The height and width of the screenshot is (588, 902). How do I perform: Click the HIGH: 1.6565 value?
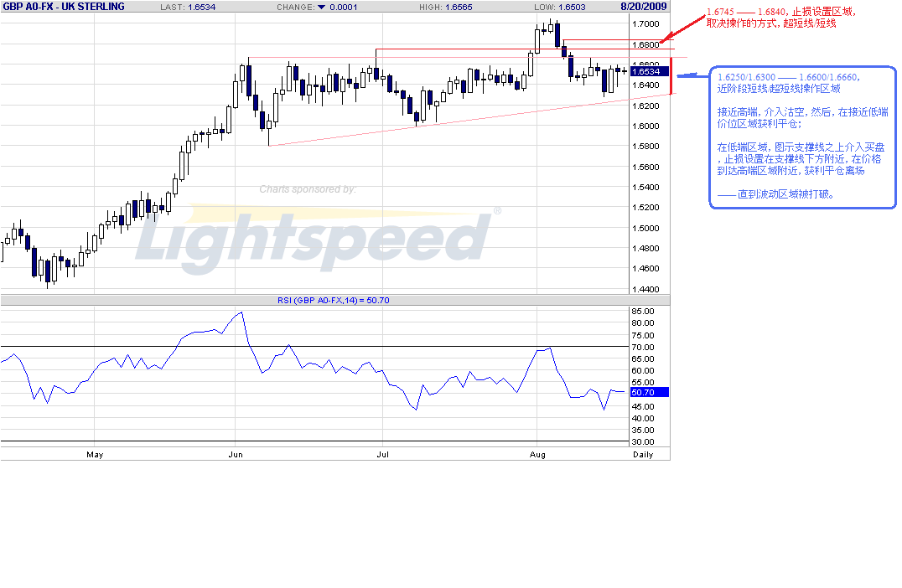(446, 7)
